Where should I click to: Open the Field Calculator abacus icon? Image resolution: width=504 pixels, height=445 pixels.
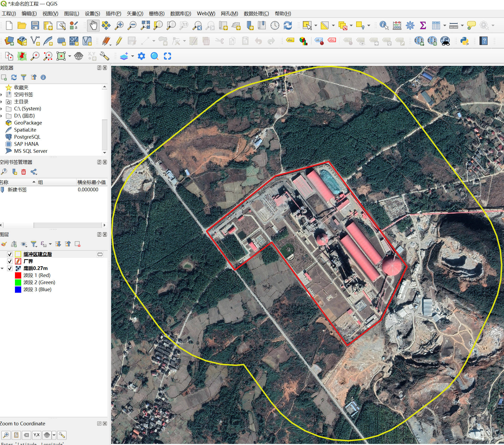(x=397, y=25)
